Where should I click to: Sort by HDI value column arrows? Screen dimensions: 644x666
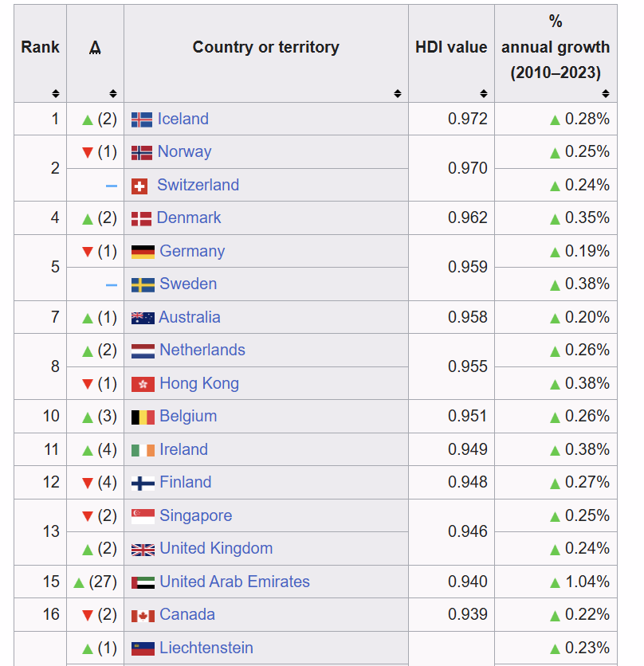[x=484, y=93]
